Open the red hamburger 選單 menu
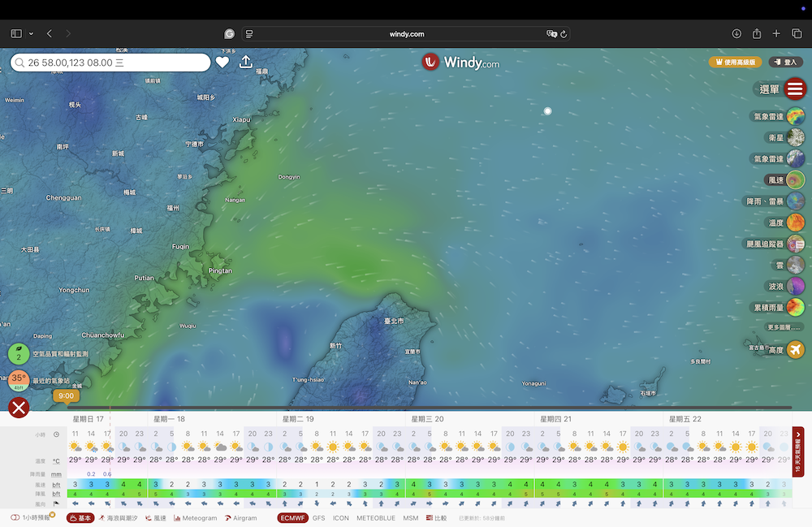This screenshot has height=527, width=812. tap(796, 89)
